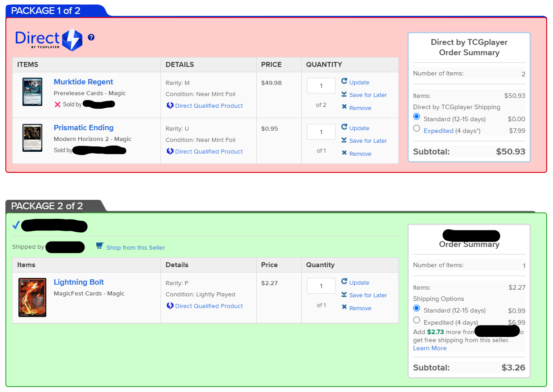Click the MagicFest Cards - Magic set text
This screenshot has width=553, height=392.
point(89,293)
